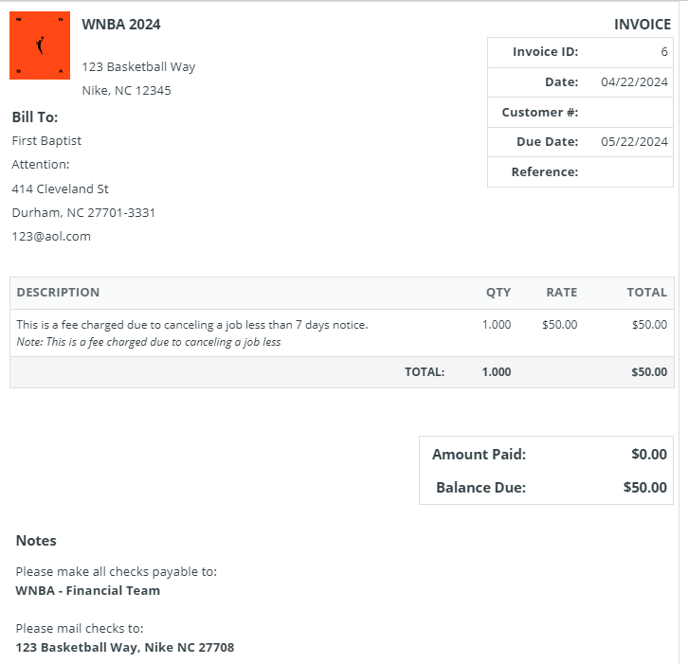
Task: Select the WNBA - Financial Team payee text
Action: point(88,590)
